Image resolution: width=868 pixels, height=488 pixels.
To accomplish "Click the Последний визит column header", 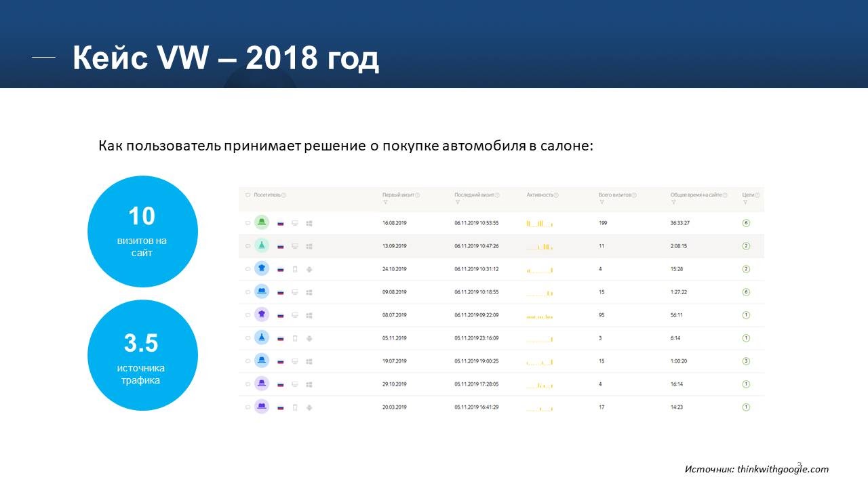I will [x=474, y=195].
